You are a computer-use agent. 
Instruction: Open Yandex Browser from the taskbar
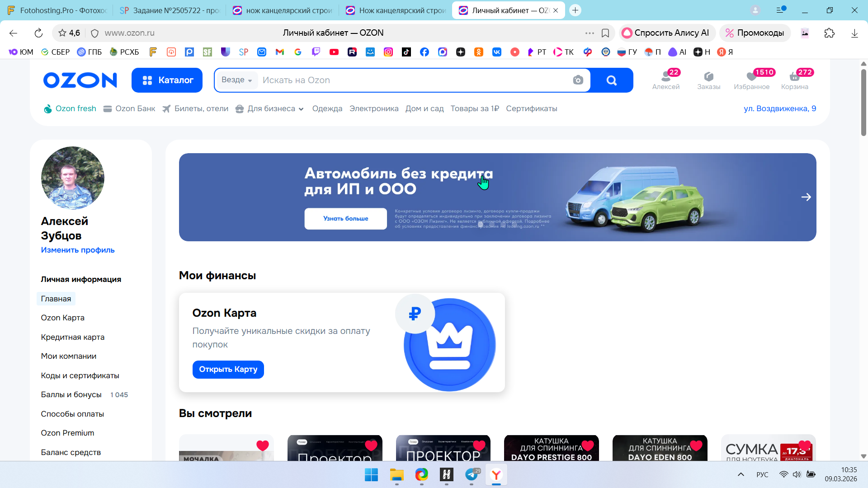496,475
